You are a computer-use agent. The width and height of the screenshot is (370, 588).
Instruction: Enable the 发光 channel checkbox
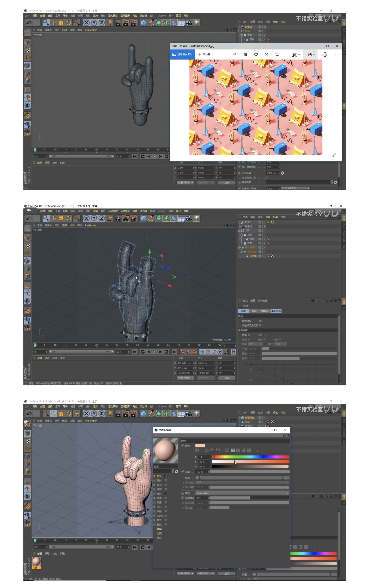[166, 485]
